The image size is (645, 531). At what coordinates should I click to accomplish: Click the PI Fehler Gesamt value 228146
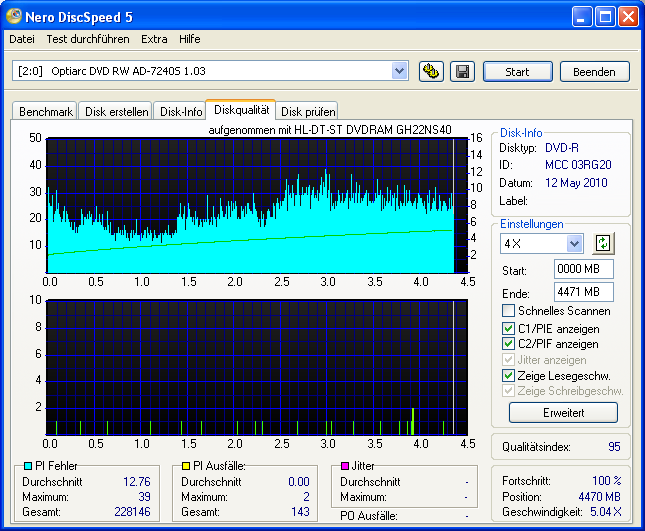pyautogui.click(x=132, y=512)
